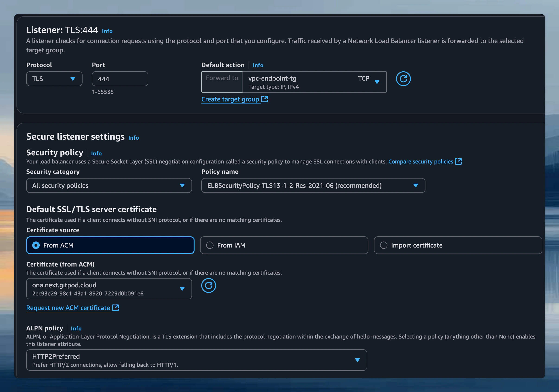Open the Security category dropdown
Viewport: 559px width, 392px height.
click(109, 185)
